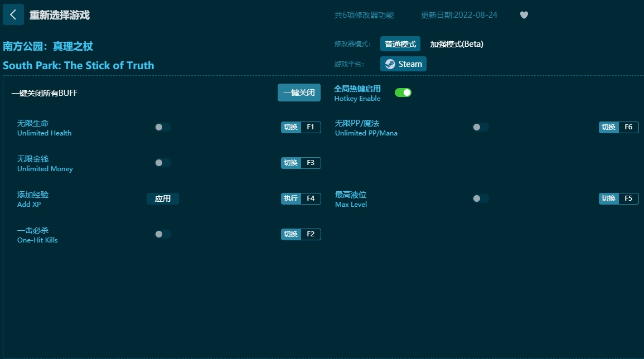Click the 修改器模式 label
The height and width of the screenshot is (359, 644).
point(352,44)
